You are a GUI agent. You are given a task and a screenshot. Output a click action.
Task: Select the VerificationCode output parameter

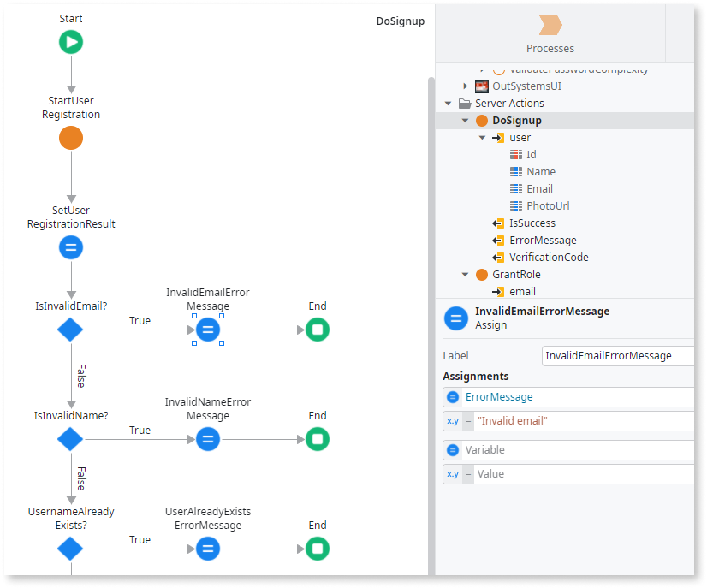pyautogui.click(x=548, y=257)
